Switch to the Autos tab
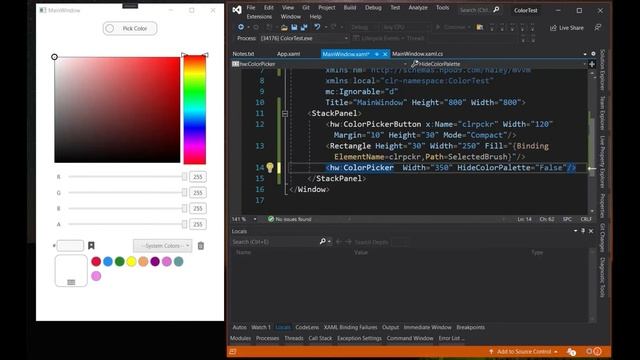Viewport: 640px width, 360px height. [x=240, y=327]
